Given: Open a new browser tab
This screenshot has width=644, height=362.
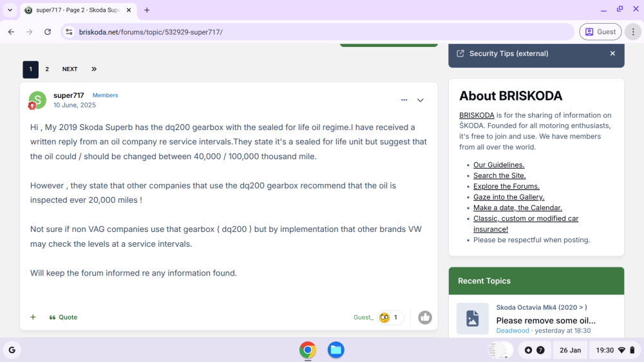Looking at the screenshot, I should point(147,10).
